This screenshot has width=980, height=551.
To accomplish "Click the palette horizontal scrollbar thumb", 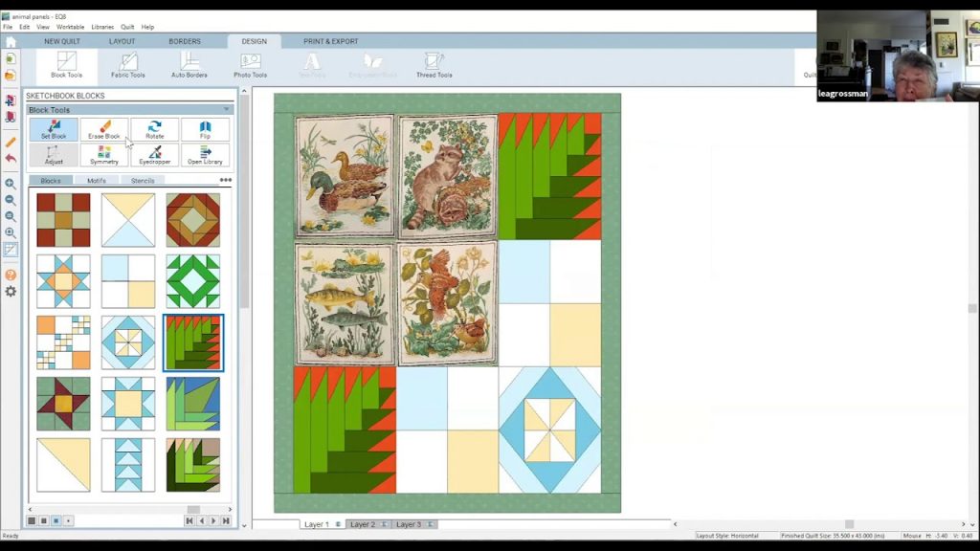I will coord(193,510).
